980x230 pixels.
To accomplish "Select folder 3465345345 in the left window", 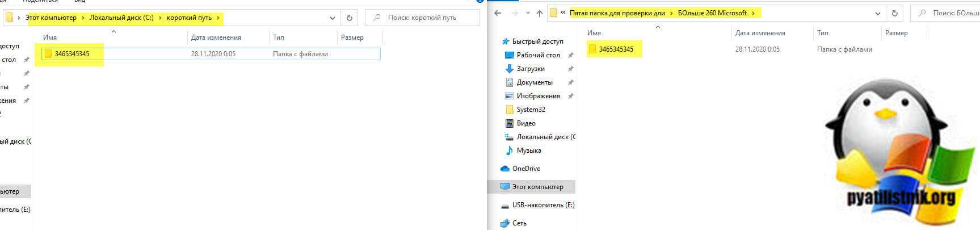I will point(71,54).
